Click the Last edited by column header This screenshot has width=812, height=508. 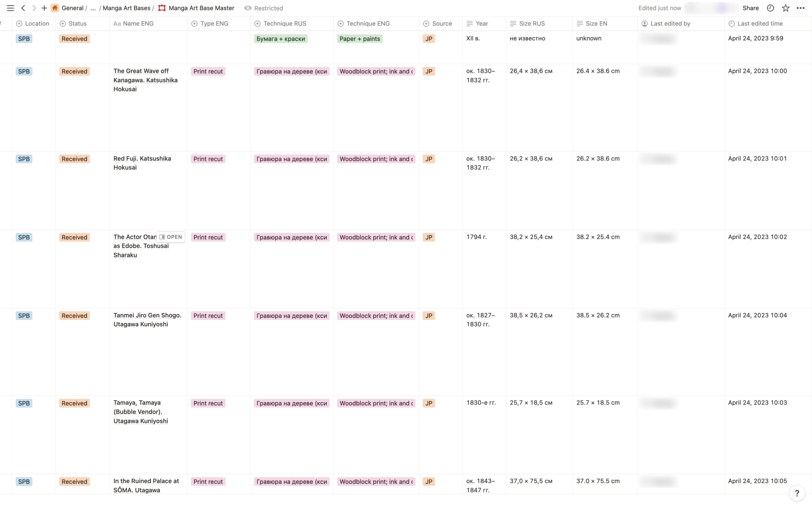click(681, 24)
